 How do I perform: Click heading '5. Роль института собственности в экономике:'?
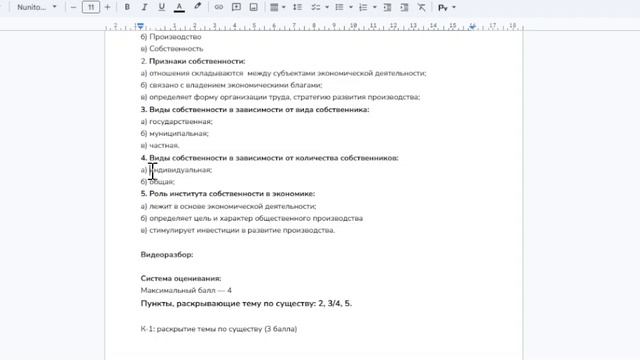(x=228, y=194)
